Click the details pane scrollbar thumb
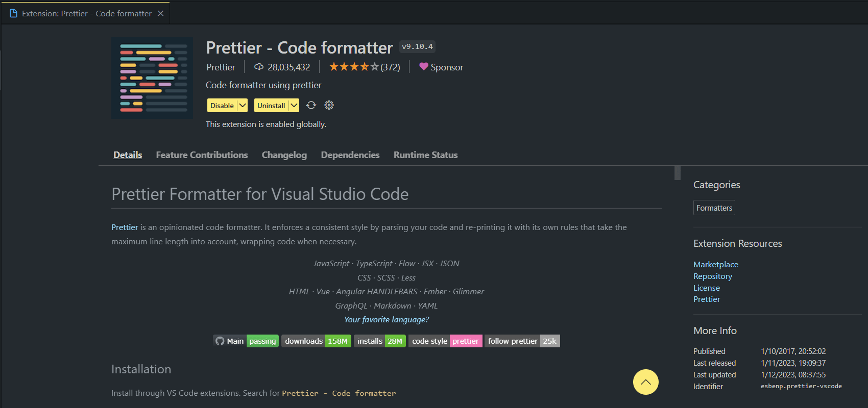This screenshot has width=868, height=408. point(678,173)
